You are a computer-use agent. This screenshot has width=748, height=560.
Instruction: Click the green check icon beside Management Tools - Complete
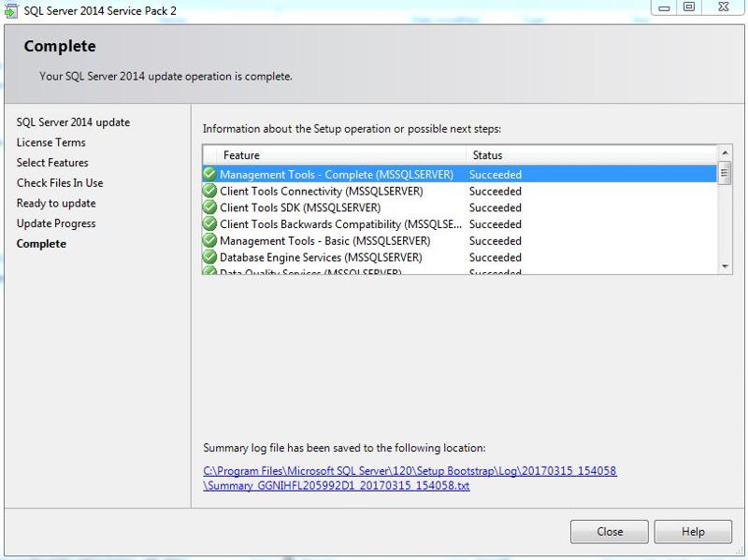pos(209,174)
